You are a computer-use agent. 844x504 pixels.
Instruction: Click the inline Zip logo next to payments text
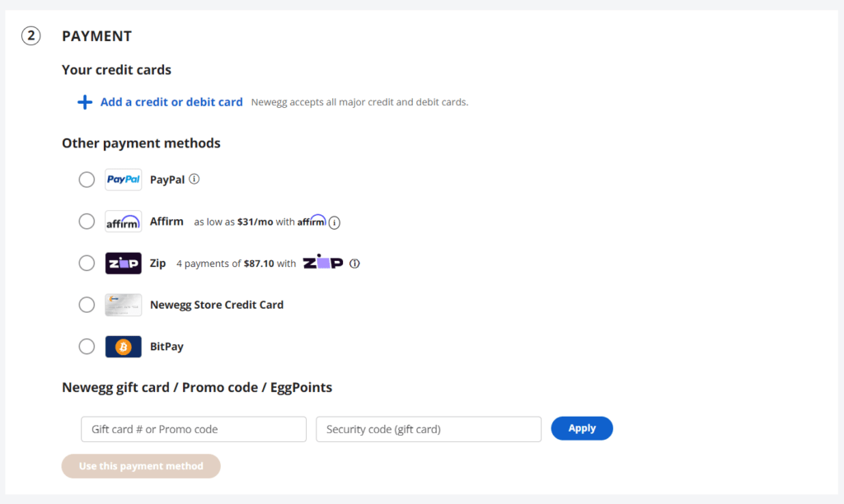click(323, 262)
